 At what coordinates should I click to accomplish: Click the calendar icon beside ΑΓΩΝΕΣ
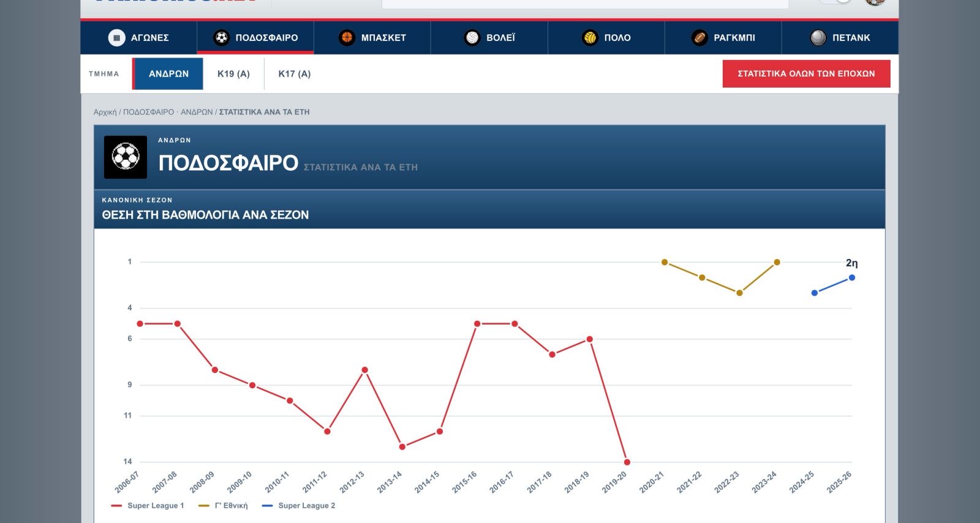pos(116,38)
